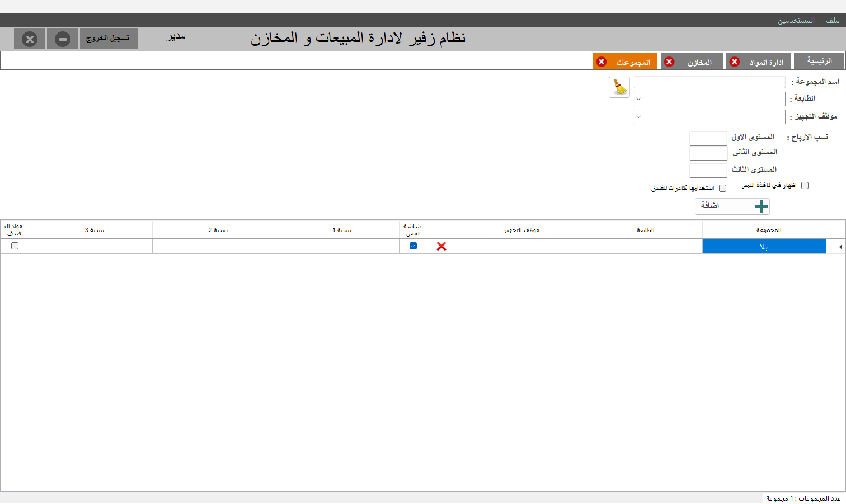This screenshot has width=846, height=504.
Task: Click the grey round minus minimize icon
Action: tap(63, 39)
